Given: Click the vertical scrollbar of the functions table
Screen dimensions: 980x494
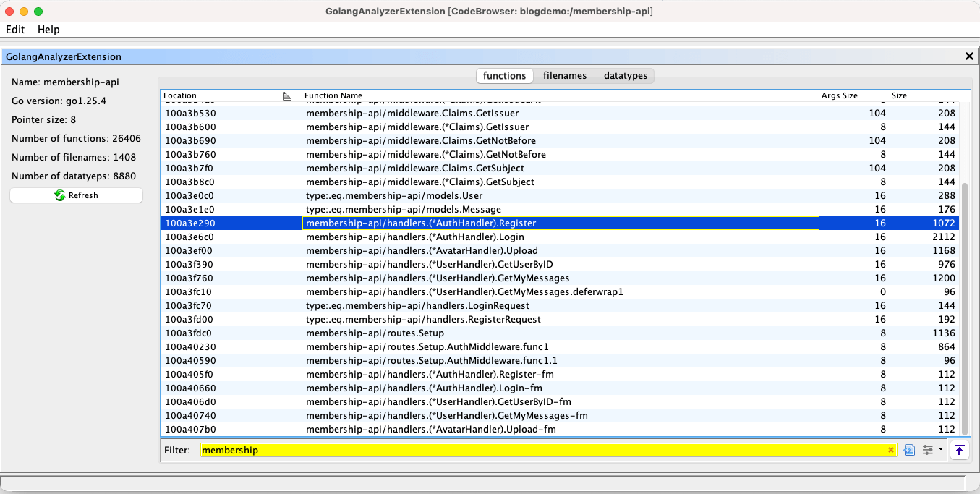Looking at the screenshot, I should pyautogui.click(x=964, y=304).
